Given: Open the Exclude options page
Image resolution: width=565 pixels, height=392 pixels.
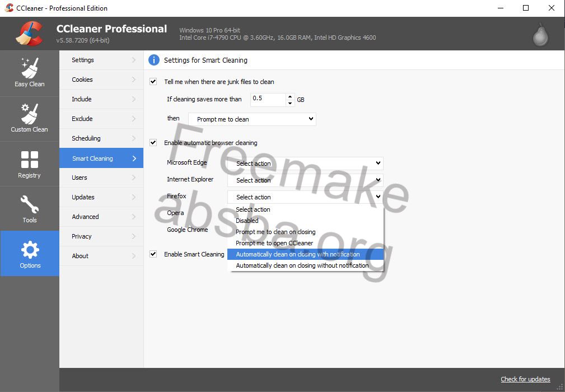Looking at the screenshot, I should (101, 119).
